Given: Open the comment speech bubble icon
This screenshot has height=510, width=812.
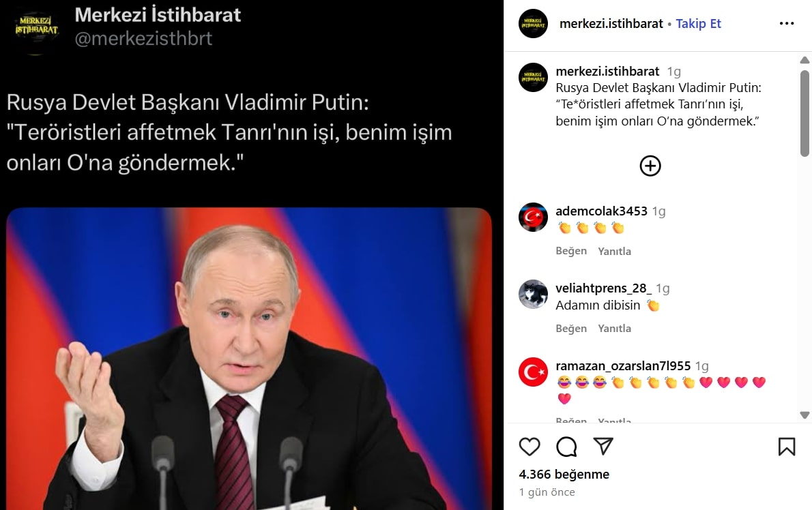Looking at the screenshot, I should coord(566,447).
